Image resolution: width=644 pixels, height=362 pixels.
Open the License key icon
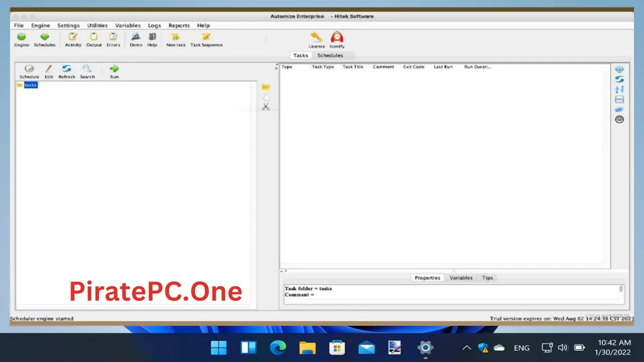[x=316, y=37]
